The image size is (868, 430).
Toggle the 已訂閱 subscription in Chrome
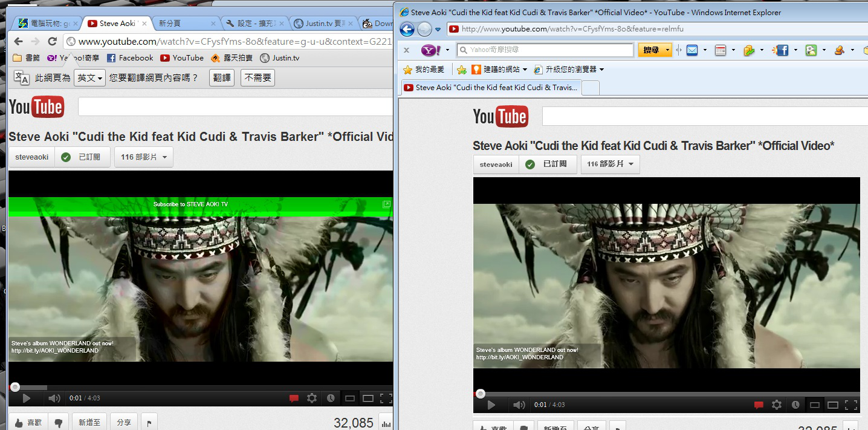tap(82, 157)
